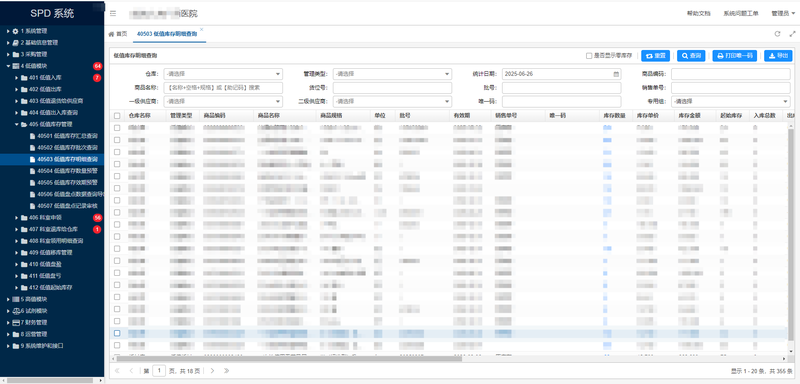Open the calendar icon in 统计日期 field
The height and width of the screenshot is (384, 800).
coord(616,74)
